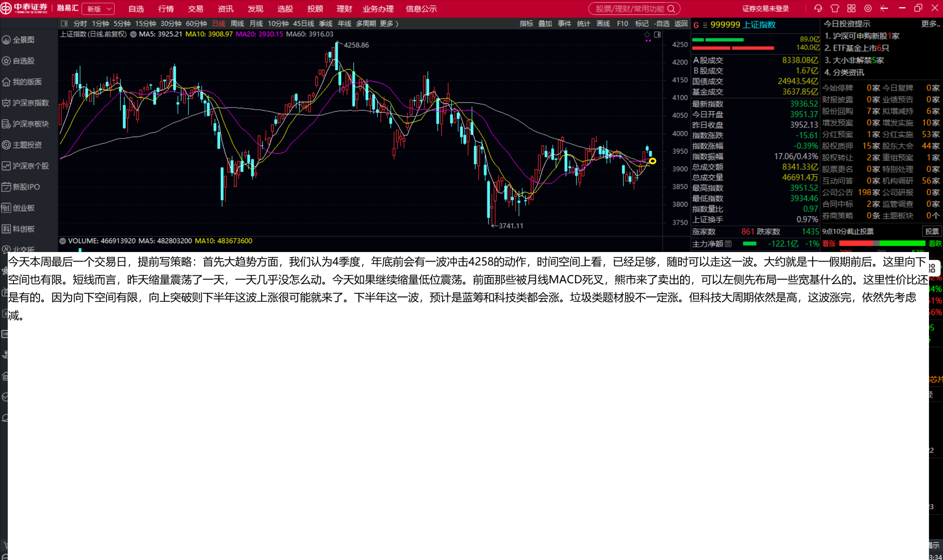Click the back arrow in the title bar

(884, 8)
